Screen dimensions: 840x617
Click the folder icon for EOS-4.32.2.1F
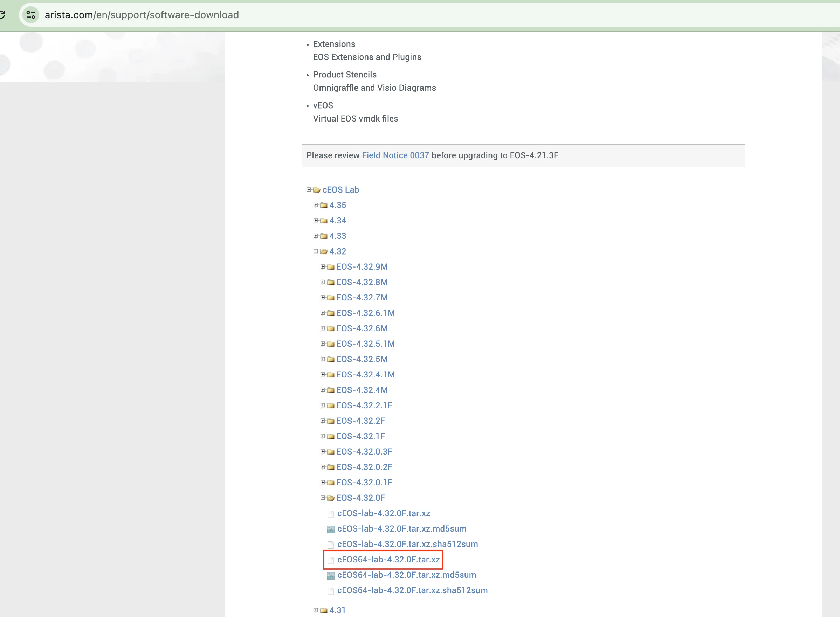[x=331, y=405]
